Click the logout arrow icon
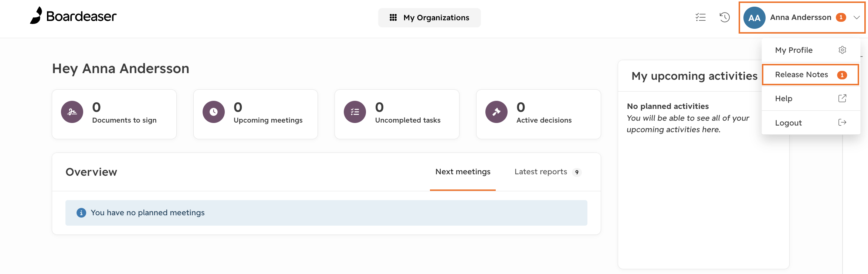This screenshot has height=274, width=868. pos(842,123)
